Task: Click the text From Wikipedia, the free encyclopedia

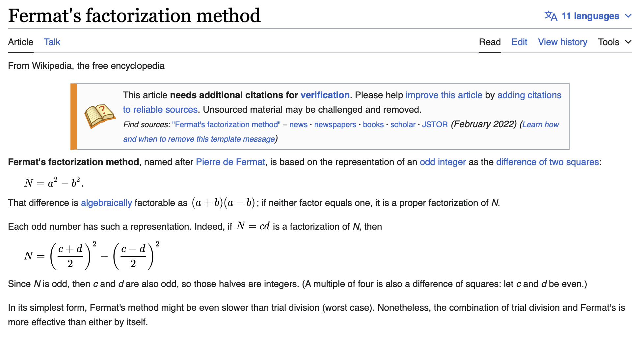Action: click(86, 66)
